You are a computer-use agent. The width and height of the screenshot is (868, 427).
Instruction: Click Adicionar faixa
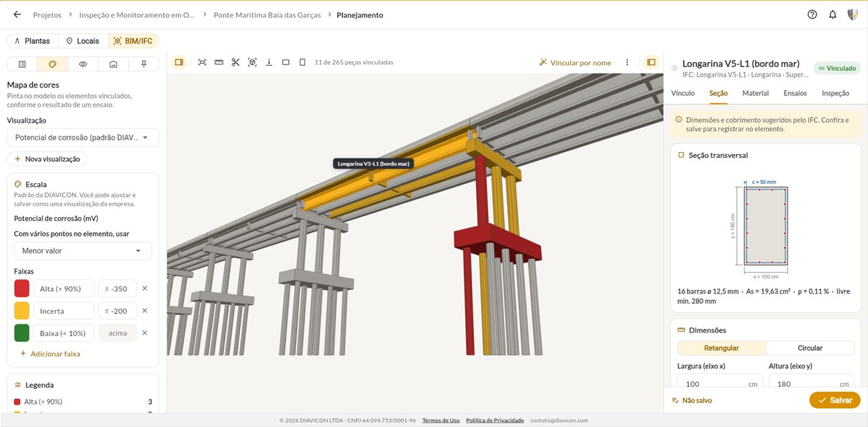(50, 354)
